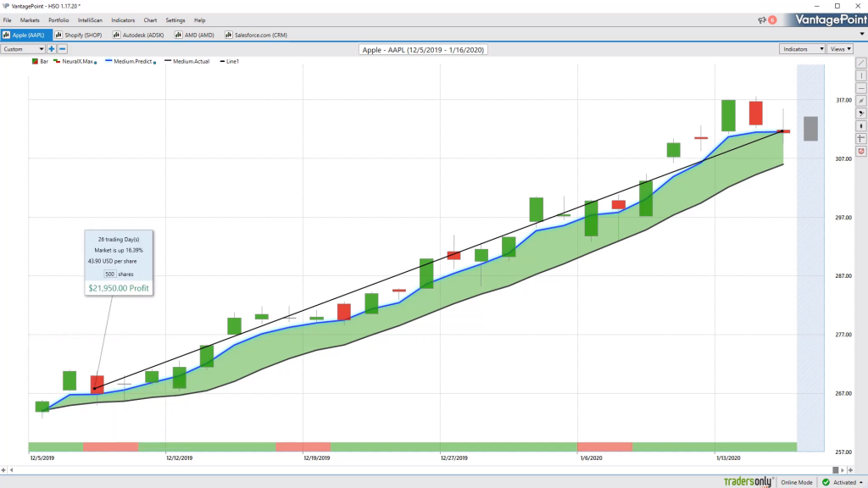Click the tradersonly logo in status bar
The height and width of the screenshot is (488, 868).
[748, 482]
